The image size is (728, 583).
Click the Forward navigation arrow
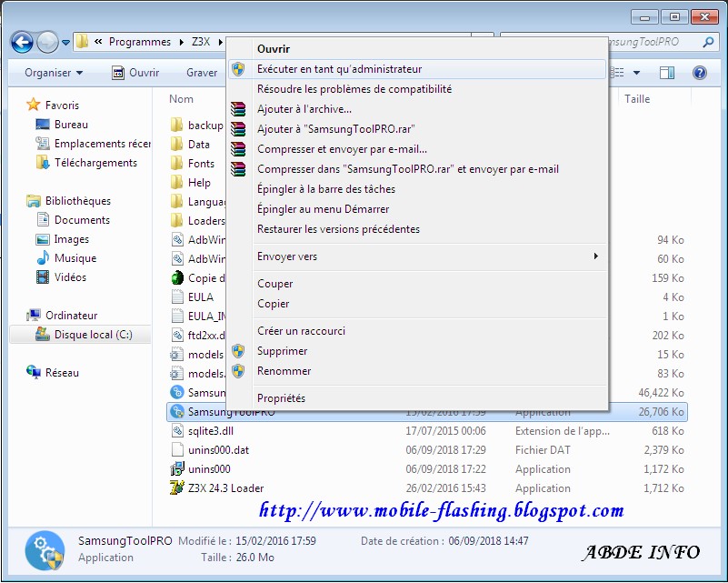pyautogui.click(x=47, y=42)
